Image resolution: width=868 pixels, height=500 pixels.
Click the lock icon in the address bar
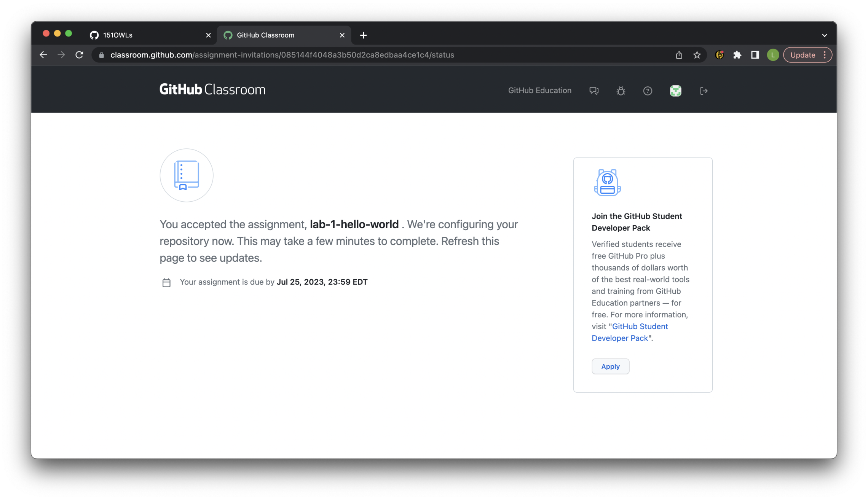coord(101,55)
